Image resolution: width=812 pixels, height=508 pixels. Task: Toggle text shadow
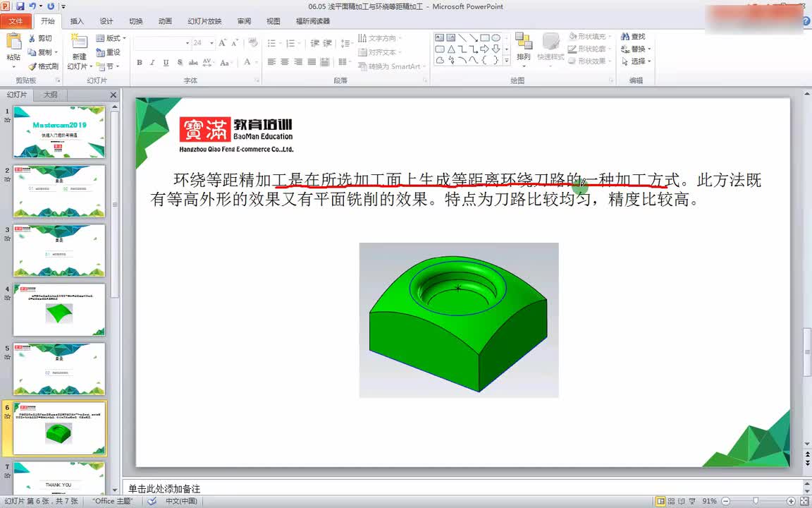tap(179, 63)
